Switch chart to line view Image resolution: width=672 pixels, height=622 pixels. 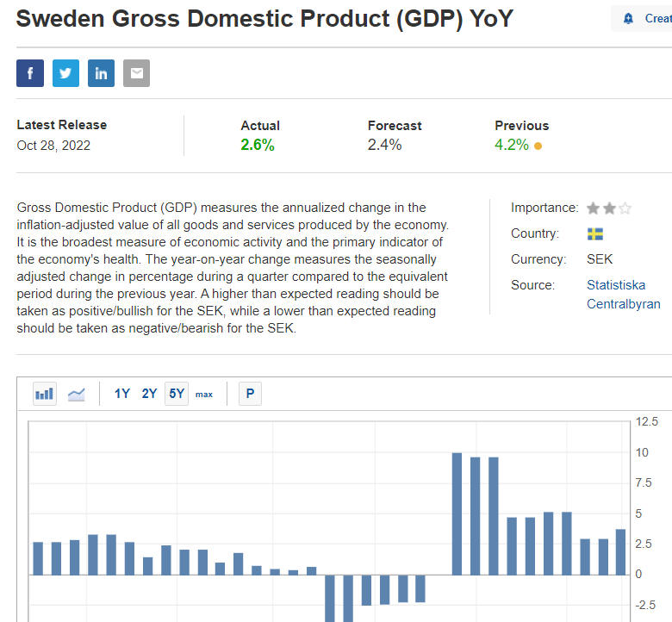tap(77, 394)
